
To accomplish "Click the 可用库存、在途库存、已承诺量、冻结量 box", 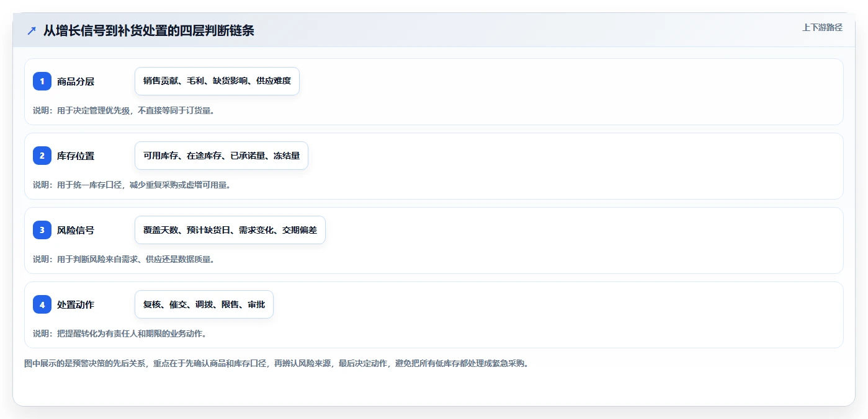I will point(221,156).
